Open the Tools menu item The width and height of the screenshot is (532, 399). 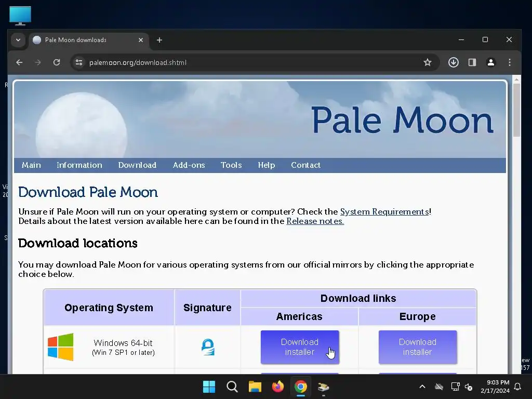(x=231, y=165)
